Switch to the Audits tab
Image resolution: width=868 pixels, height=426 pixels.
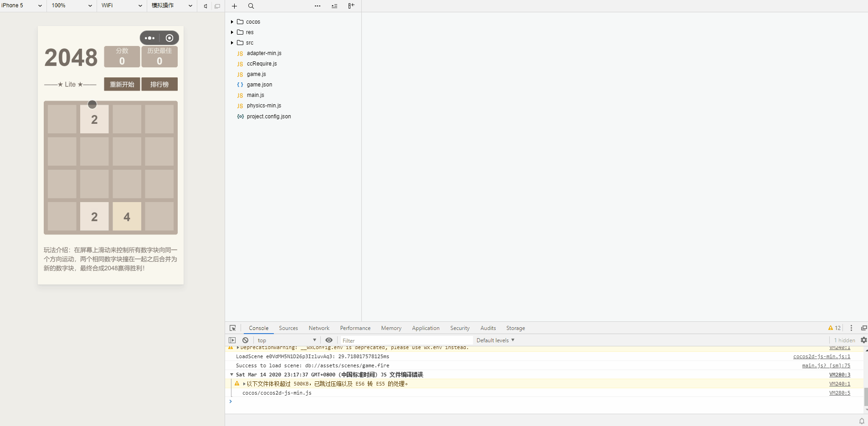pos(488,328)
